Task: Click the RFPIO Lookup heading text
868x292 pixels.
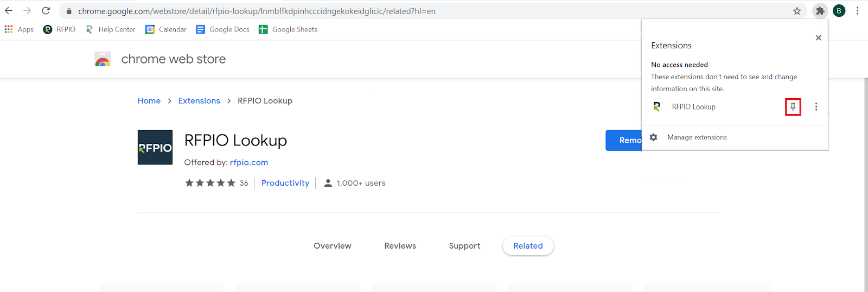Action: click(x=235, y=141)
